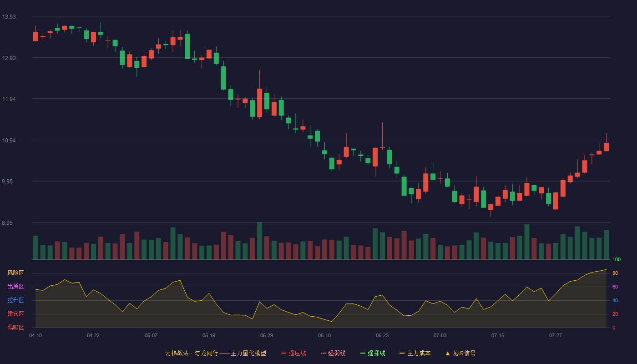This screenshot has width=637, height=364.
Task: Toggle the 强撑线 legend series
Action: click(x=373, y=353)
